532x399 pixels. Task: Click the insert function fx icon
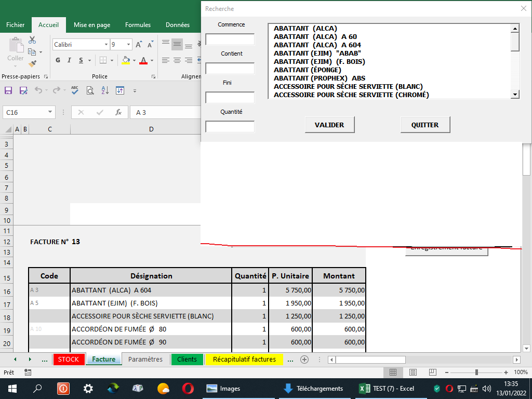(118, 112)
